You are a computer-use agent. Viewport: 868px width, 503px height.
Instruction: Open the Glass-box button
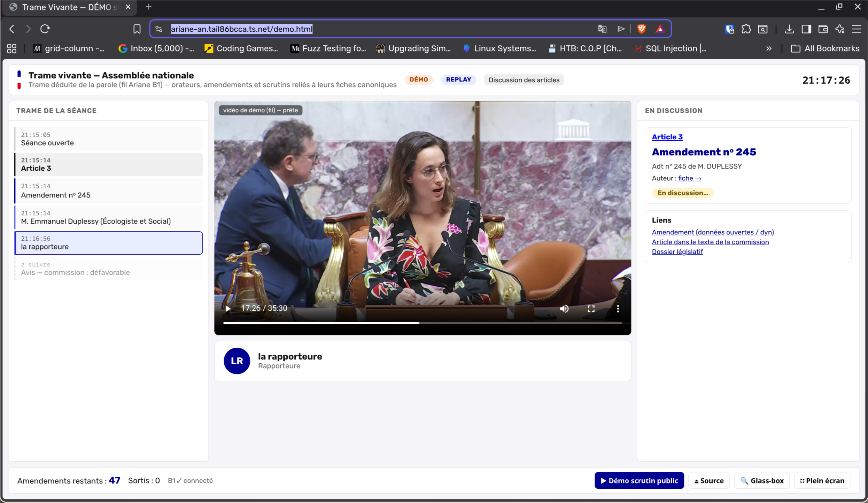(x=762, y=481)
